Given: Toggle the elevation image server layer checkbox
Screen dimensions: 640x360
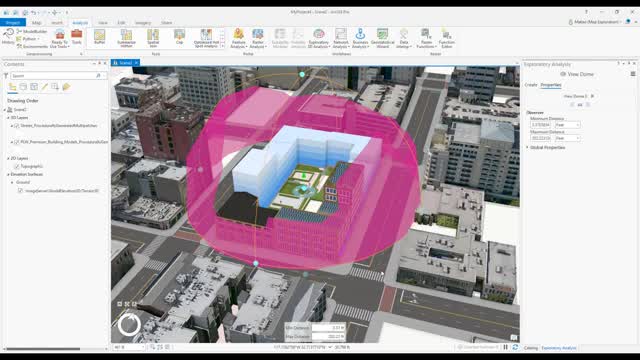Looking at the screenshot, I should (20, 191).
